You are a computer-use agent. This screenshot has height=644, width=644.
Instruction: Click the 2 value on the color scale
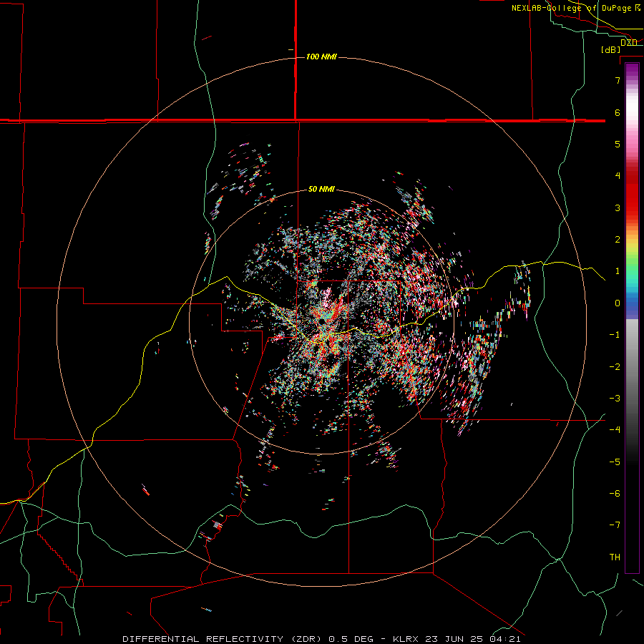pyautogui.click(x=618, y=240)
